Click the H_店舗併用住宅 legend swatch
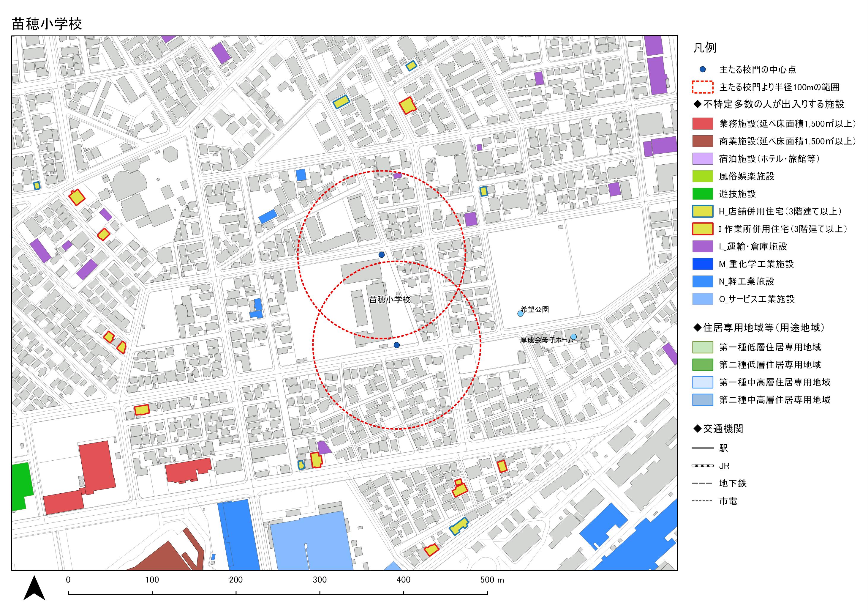This screenshot has height=614, width=868. click(703, 211)
